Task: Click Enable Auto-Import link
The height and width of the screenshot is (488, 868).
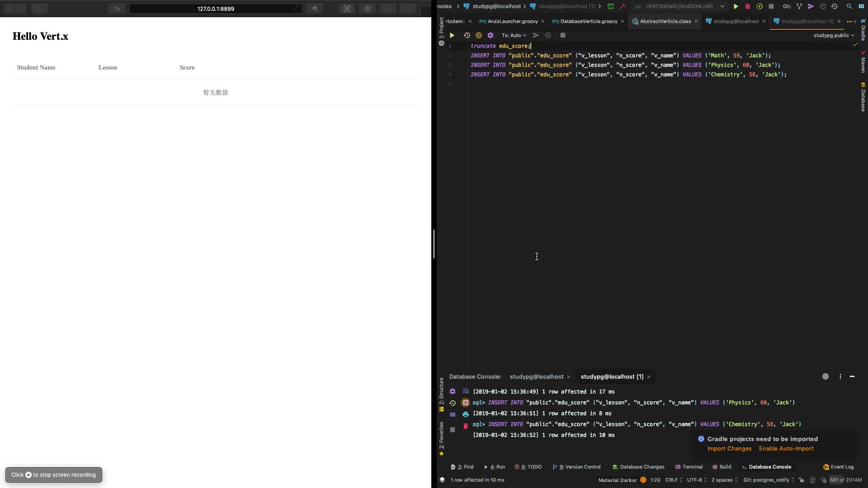Action: [x=786, y=448]
